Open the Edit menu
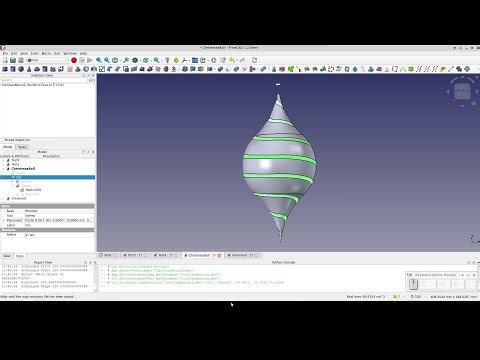Viewport: 480px width, 360px height. (14, 53)
